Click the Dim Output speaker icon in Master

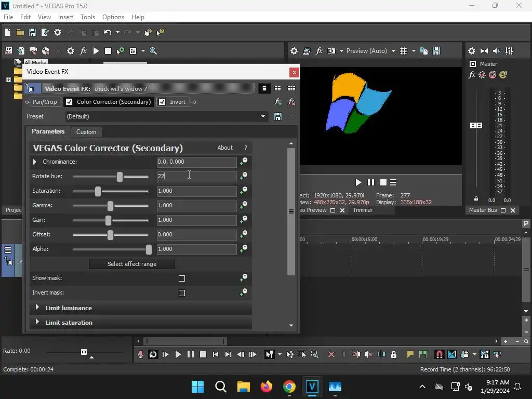pos(496,51)
